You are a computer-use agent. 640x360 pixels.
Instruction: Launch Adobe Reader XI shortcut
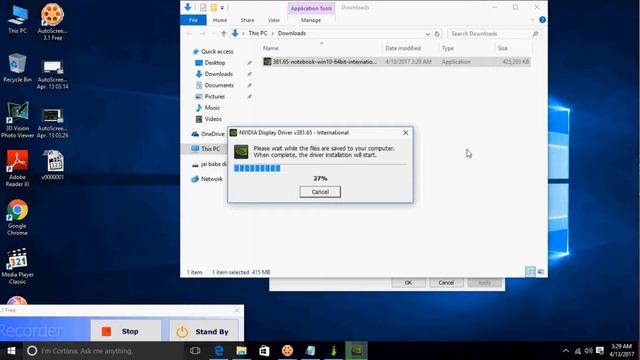click(x=17, y=168)
